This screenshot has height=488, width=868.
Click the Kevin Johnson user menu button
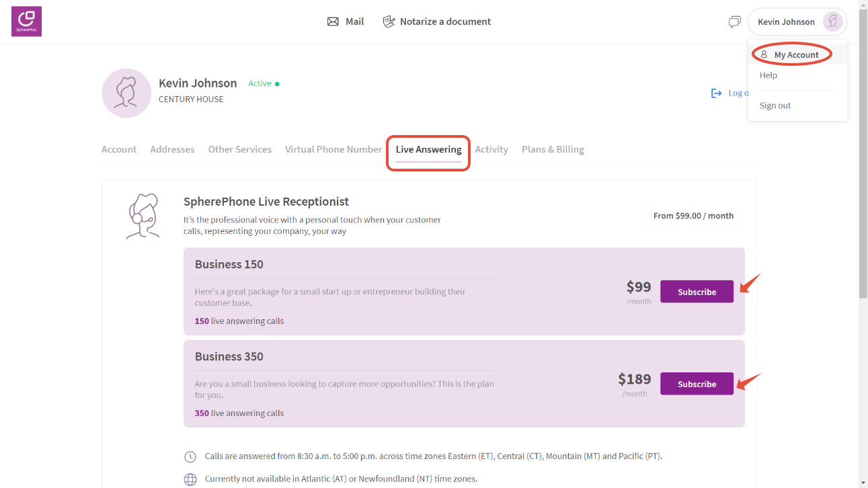coord(797,22)
